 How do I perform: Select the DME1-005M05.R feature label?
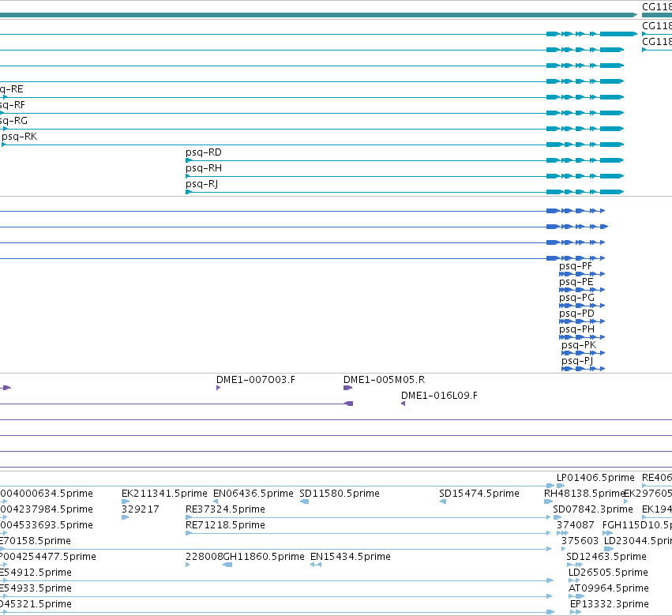click(384, 380)
